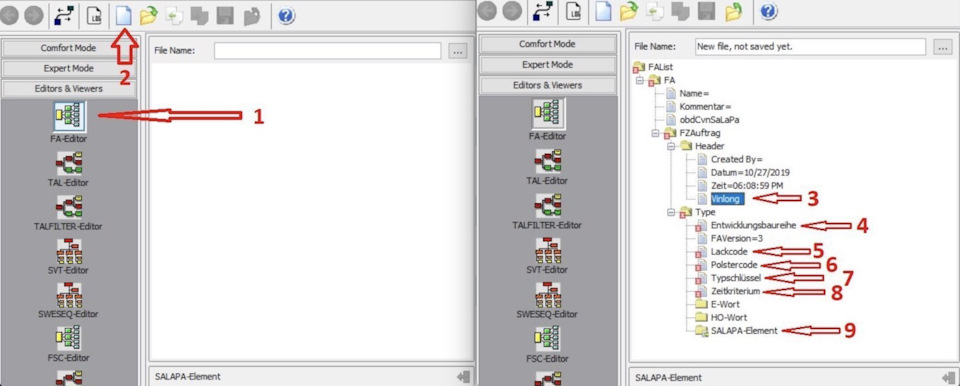Switch to Comfort Mode in left window
Viewport: 960px width, 386px height.
(69, 48)
